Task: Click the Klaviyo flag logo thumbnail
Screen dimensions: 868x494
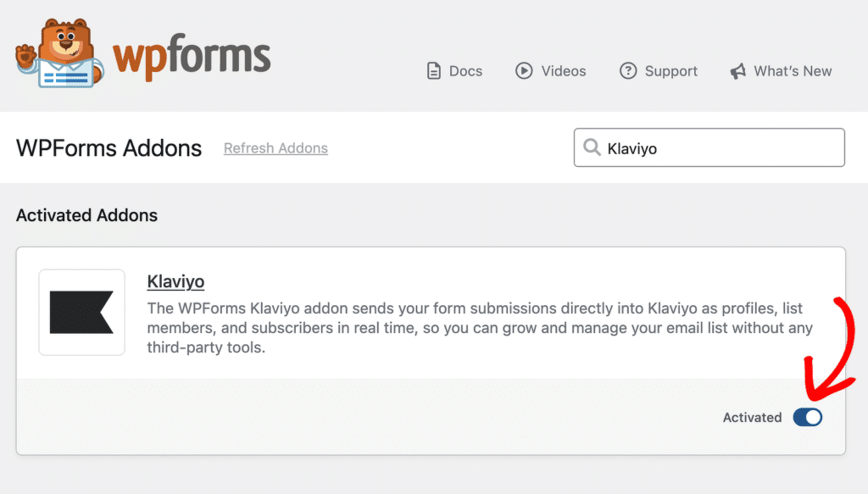Action: click(82, 312)
